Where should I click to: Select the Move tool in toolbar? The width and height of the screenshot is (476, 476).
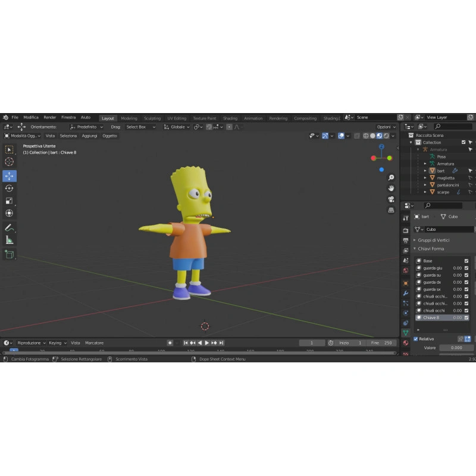(9, 176)
